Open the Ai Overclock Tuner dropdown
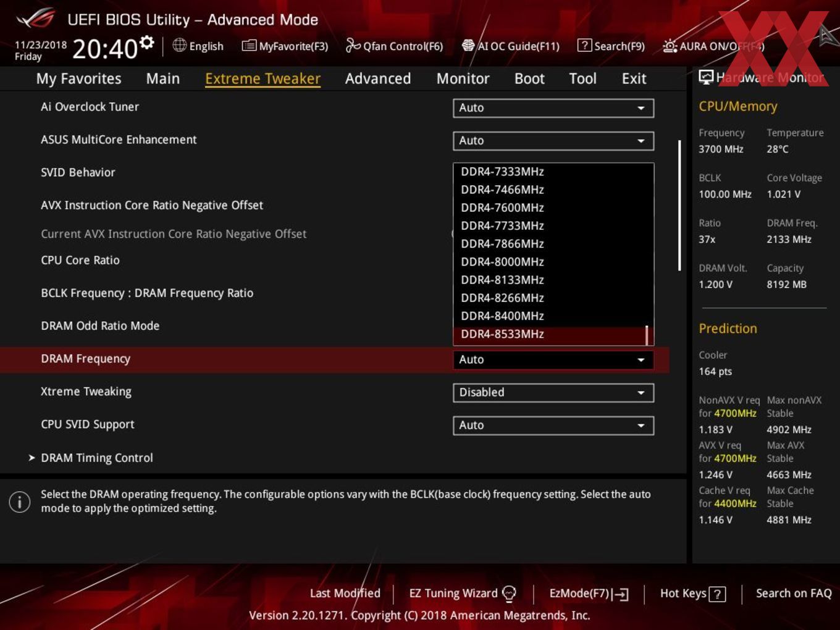 click(x=553, y=108)
